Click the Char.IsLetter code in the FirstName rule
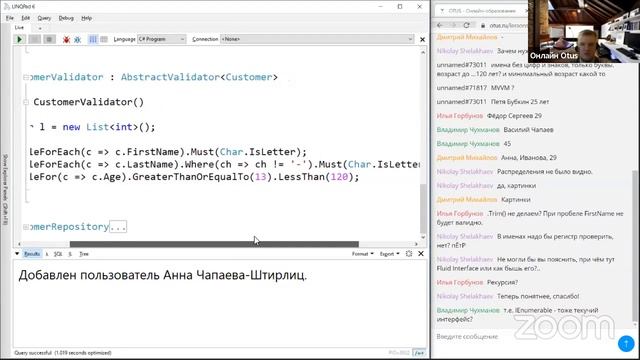The height and width of the screenshot is (360, 640). pyautogui.click(x=257, y=152)
